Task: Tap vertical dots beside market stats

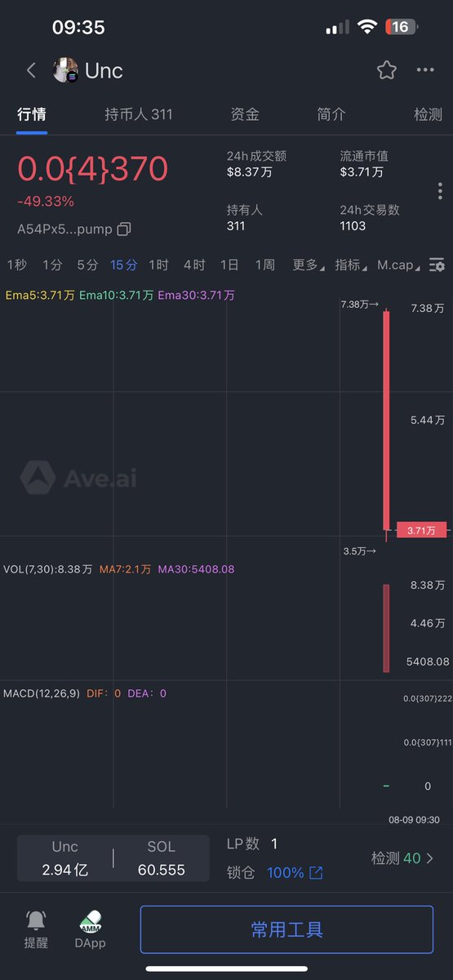Action: [440, 191]
